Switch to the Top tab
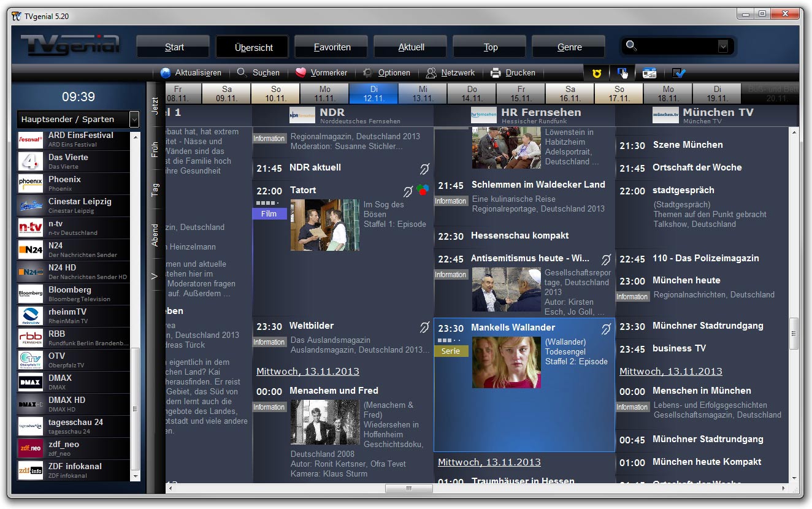The height and width of the screenshot is (509, 812). [x=490, y=47]
